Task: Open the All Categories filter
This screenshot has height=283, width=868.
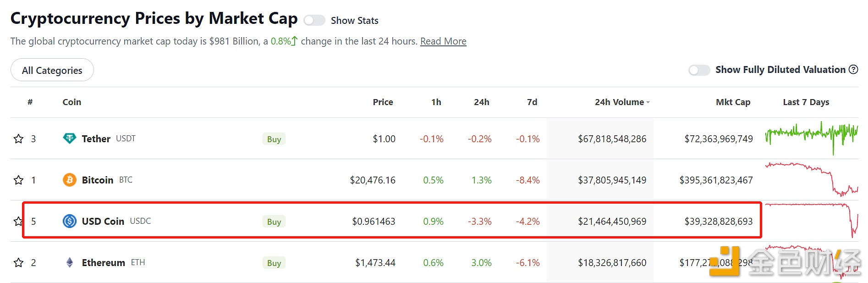Action: pyautogui.click(x=52, y=70)
